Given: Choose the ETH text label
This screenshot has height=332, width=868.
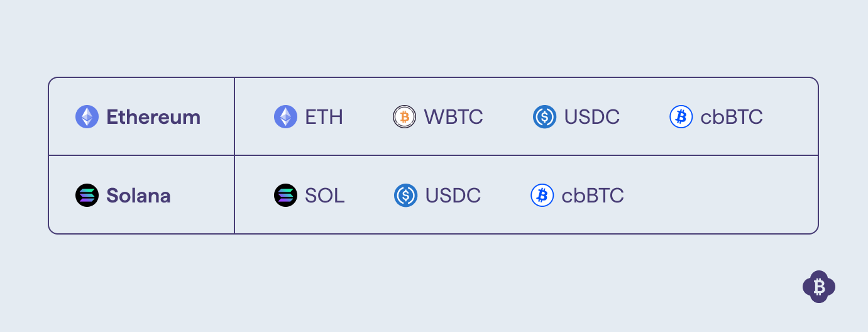Looking at the screenshot, I should [324, 117].
